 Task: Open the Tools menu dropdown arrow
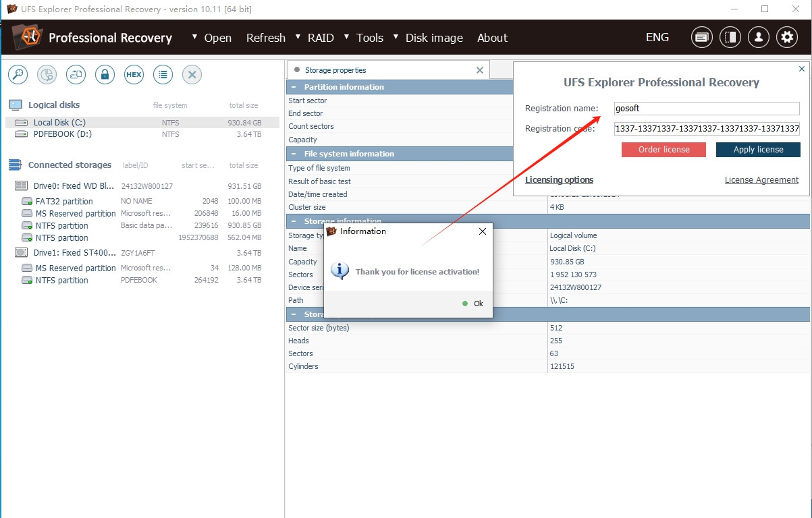(x=347, y=36)
